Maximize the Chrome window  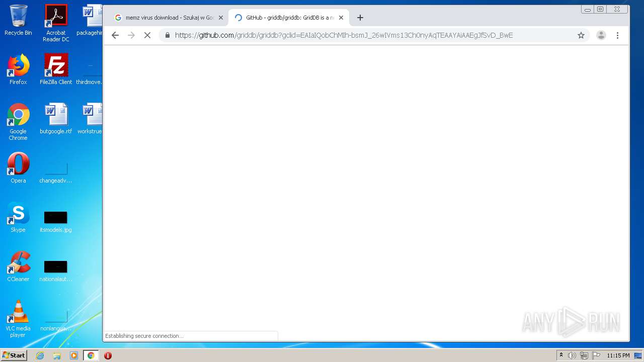pos(600,9)
